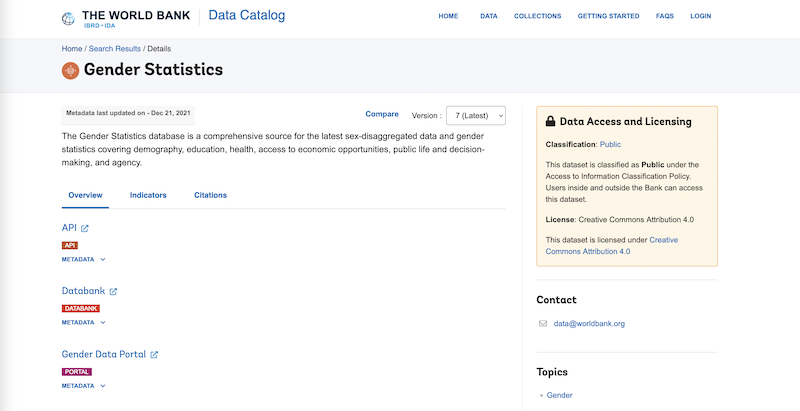The image size is (800, 411).
Task: Click the orange Gender Statistics dataset icon
Action: tap(70, 70)
